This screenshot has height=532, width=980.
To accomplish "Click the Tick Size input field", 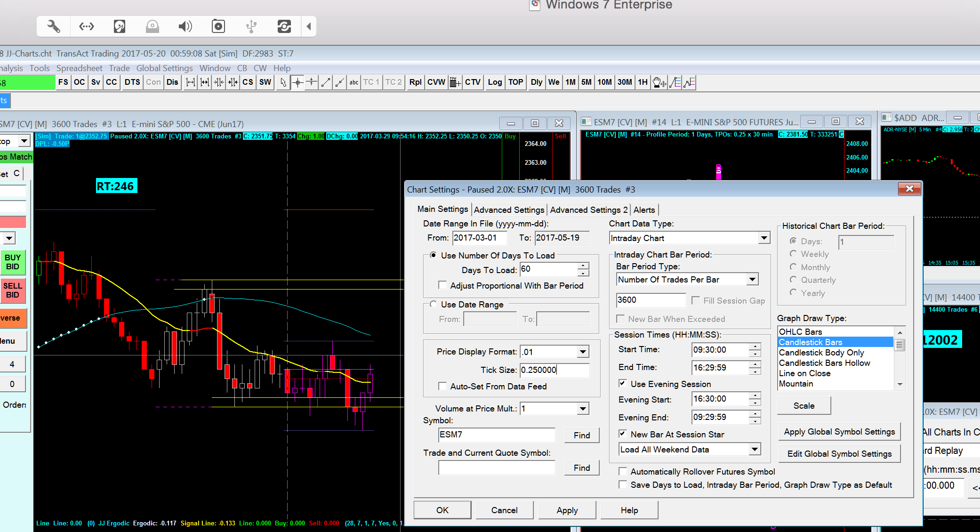I will click(554, 370).
